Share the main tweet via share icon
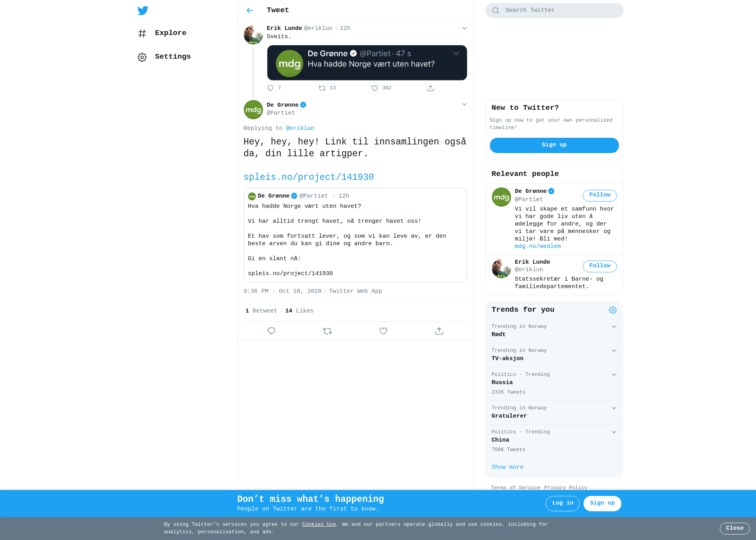The image size is (756, 540). 439,331
